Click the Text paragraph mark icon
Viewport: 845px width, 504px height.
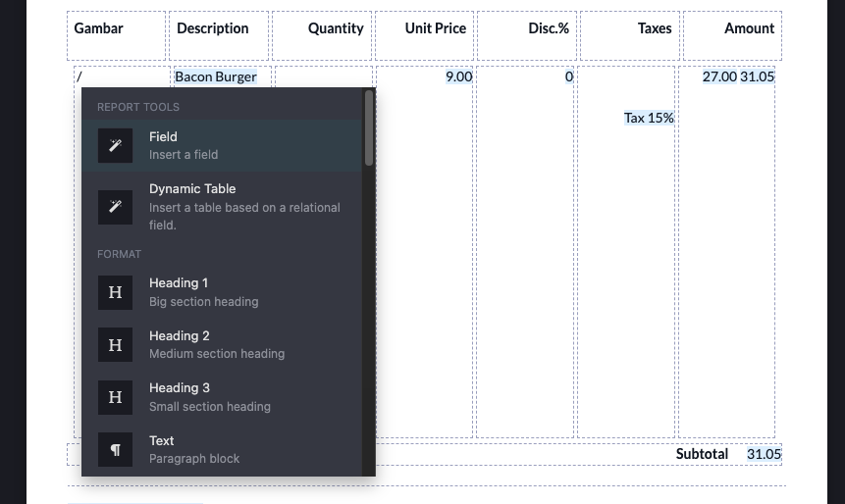pos(116,450)
